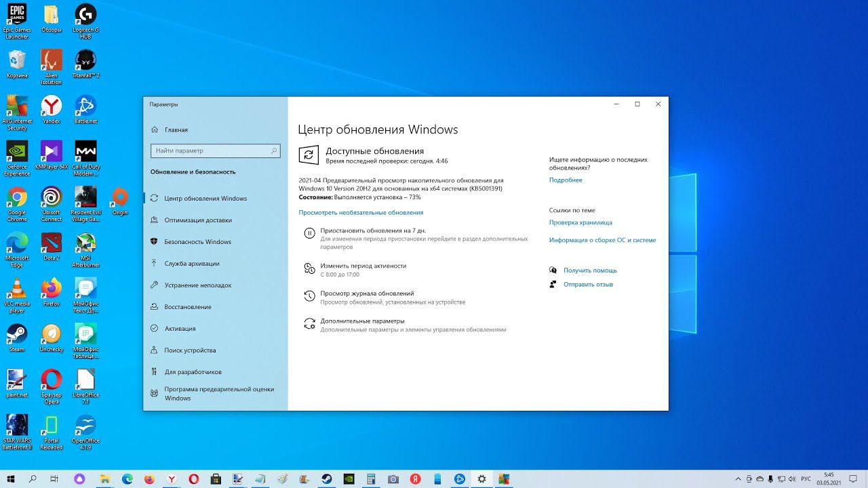Open Устранение неполадок in the sidebar
Image resolution: width=868 pixels, height=488 pixels.
point(216,285)
